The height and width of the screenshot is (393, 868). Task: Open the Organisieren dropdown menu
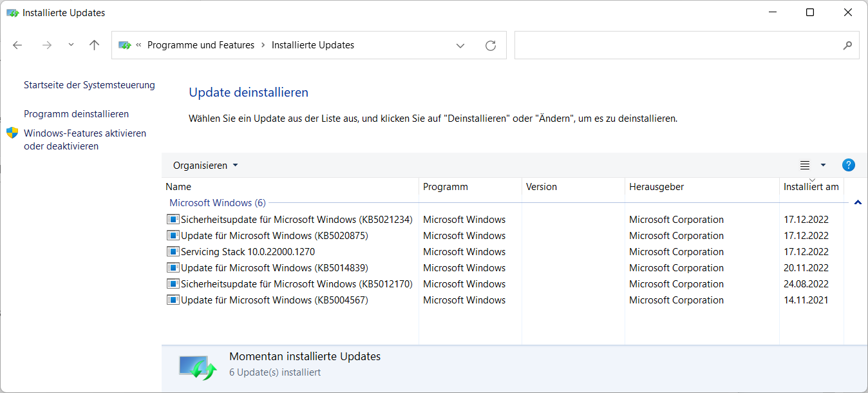tap(205, 166)
